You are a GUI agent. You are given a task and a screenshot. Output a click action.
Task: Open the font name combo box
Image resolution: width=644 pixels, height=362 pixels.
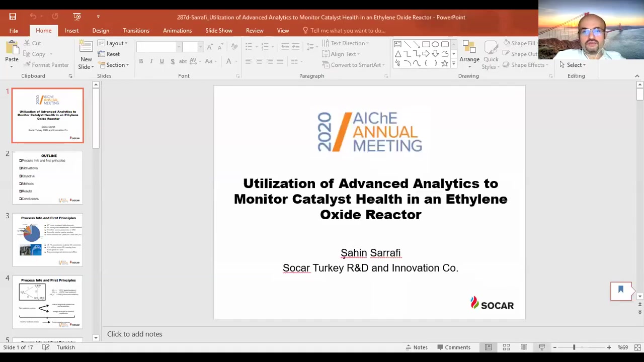pos(158,47)
